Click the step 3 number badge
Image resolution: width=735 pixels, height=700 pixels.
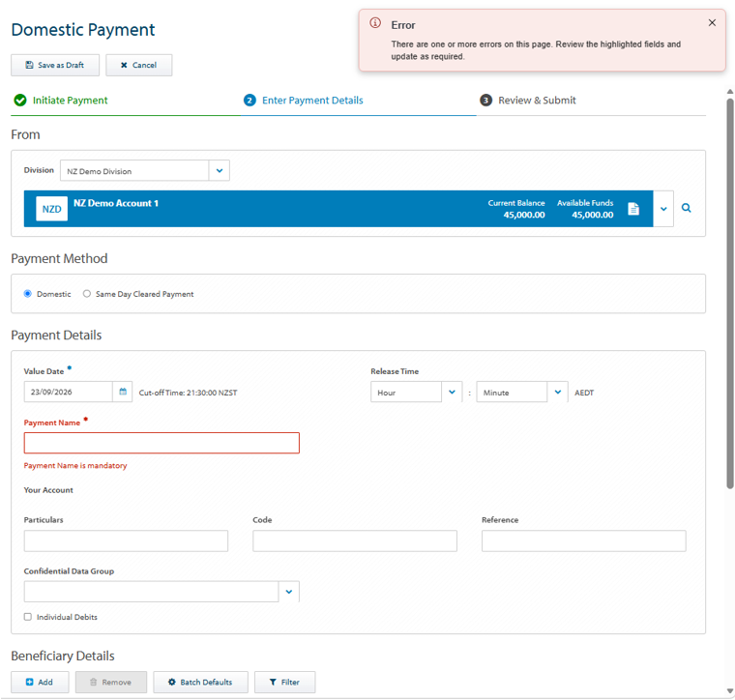485,101
